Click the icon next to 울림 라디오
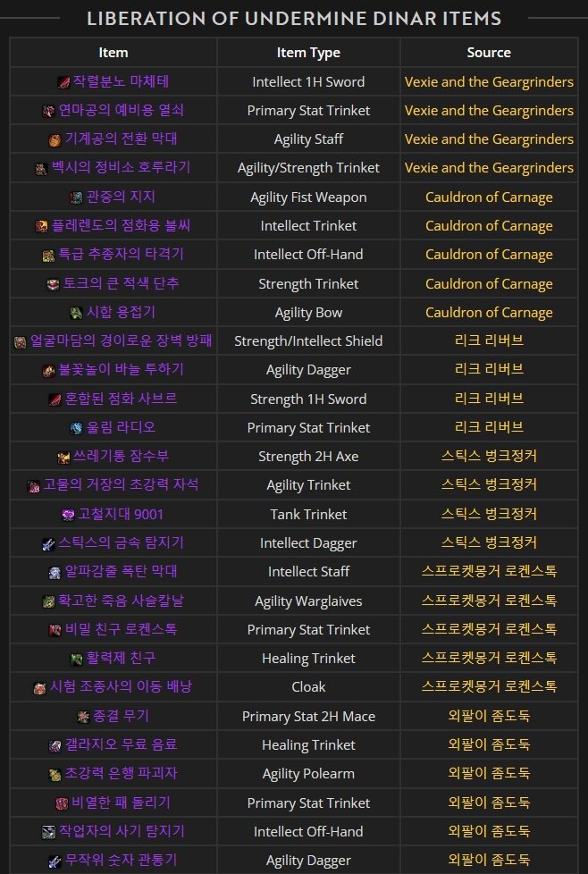This screenshot has height=874, width=588. [76, 428]
